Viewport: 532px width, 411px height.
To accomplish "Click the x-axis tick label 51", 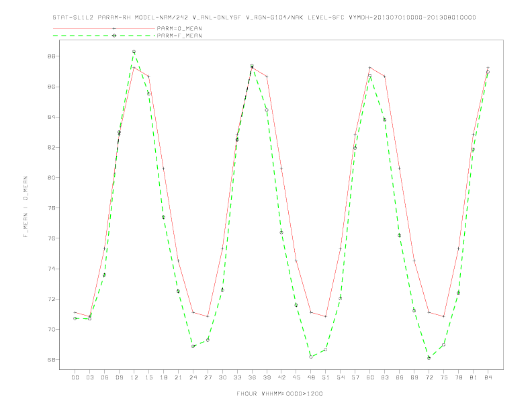I will [x=326, y=377].
